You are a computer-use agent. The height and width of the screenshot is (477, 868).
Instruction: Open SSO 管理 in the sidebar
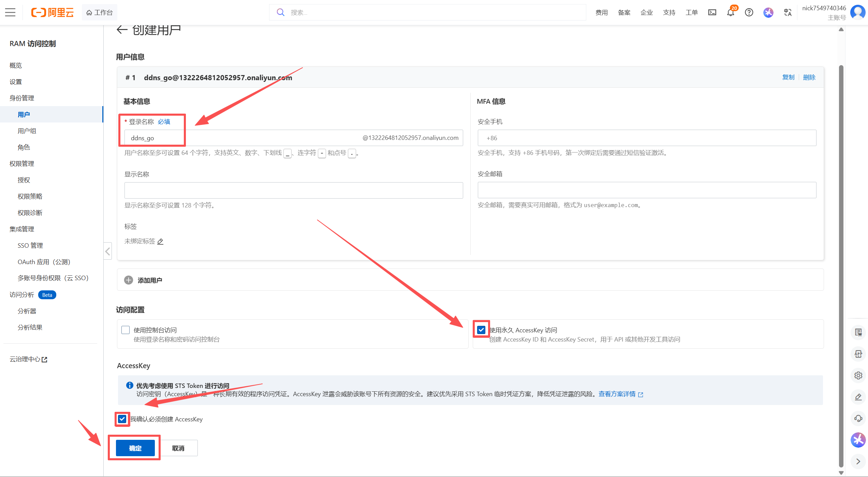coord(30,246)
